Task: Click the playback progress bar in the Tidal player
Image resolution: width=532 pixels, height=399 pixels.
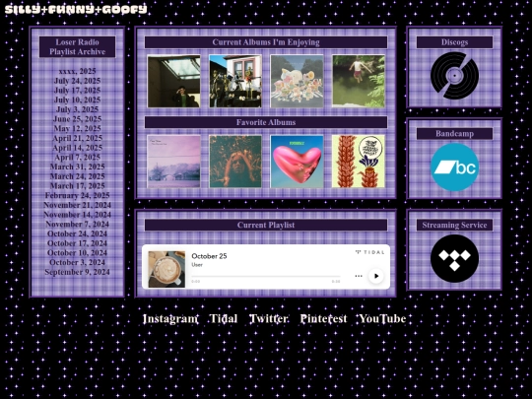Action: coord(266,277)
